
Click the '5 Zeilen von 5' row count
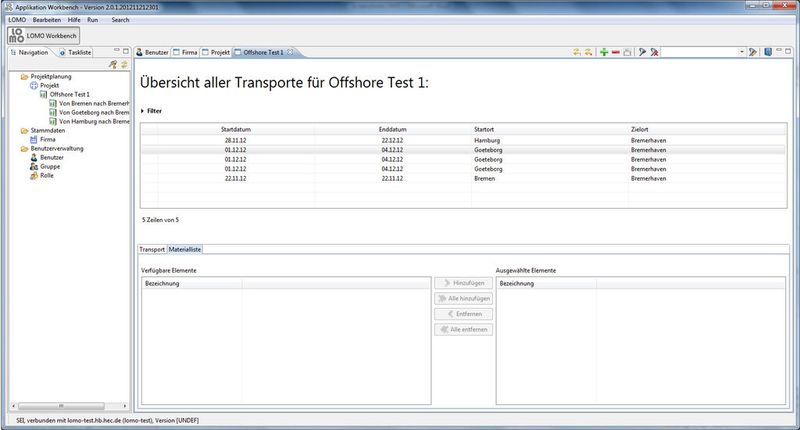[x=160, y=220]
